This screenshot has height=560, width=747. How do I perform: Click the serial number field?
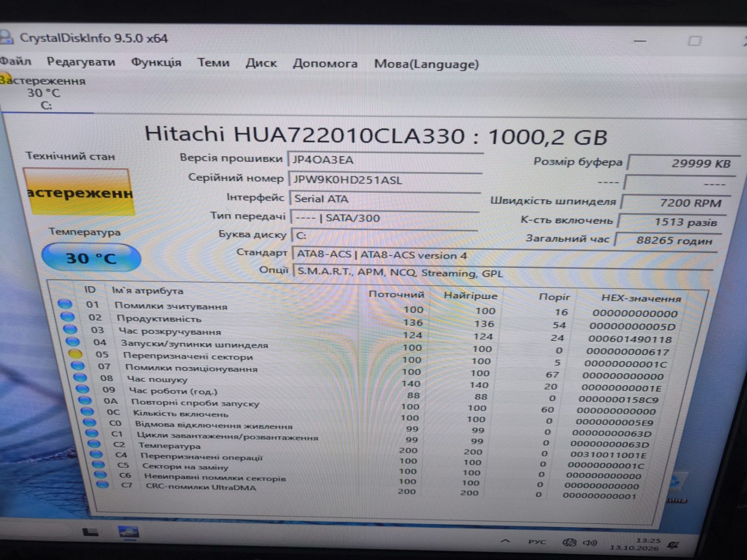[x=385, y=180]
